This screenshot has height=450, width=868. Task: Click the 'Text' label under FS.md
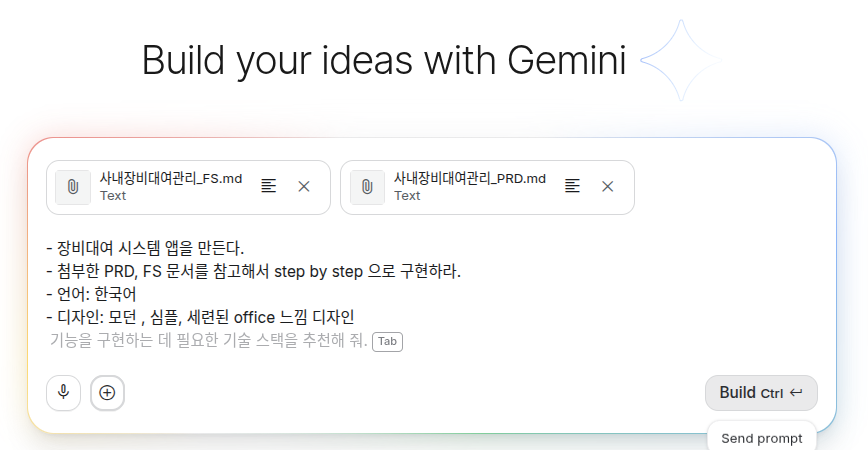click(113, 196)
